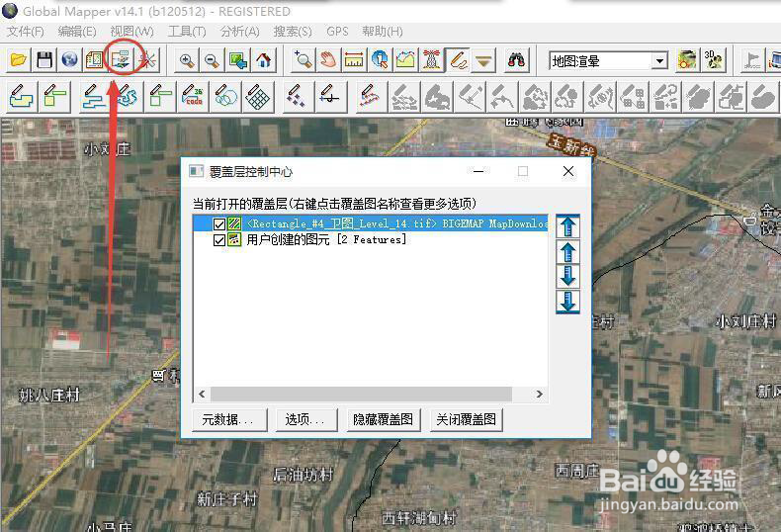Click the Full View house icon
The height and width of the screenshot is (532, 781).
[x=264, y=60]
